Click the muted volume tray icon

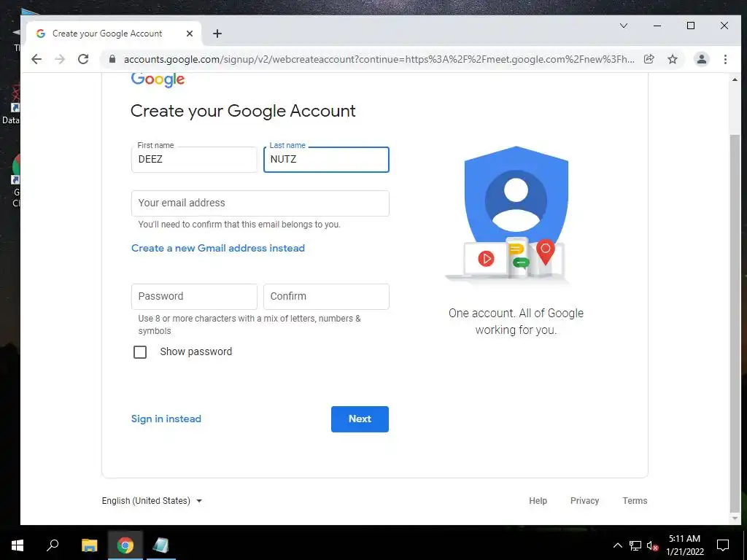pyautogui.click(x=652, y=545)
